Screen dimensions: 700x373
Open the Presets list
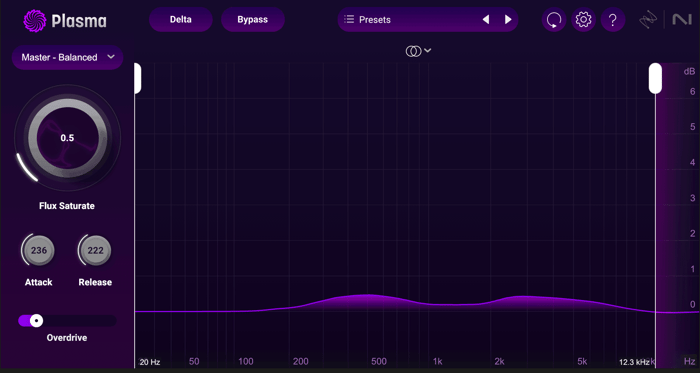coord(428,20)
